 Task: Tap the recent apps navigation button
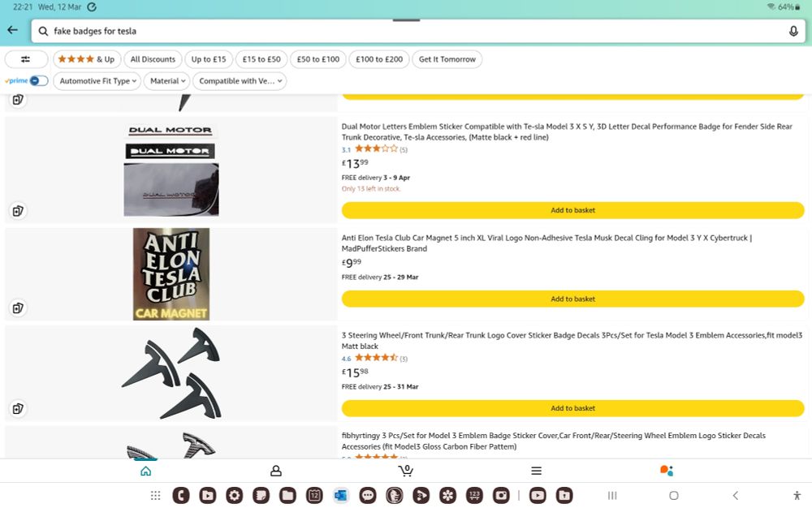[x=612, y=496]
